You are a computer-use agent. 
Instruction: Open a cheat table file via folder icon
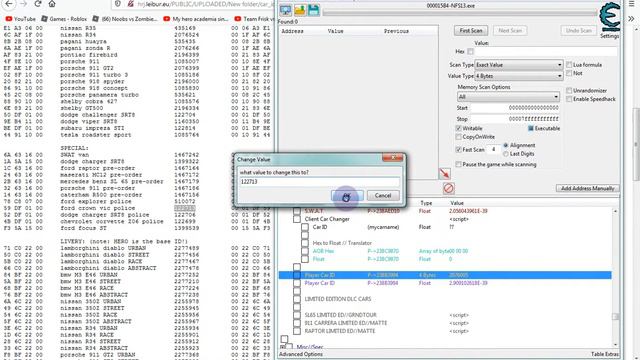click(300, 11)
